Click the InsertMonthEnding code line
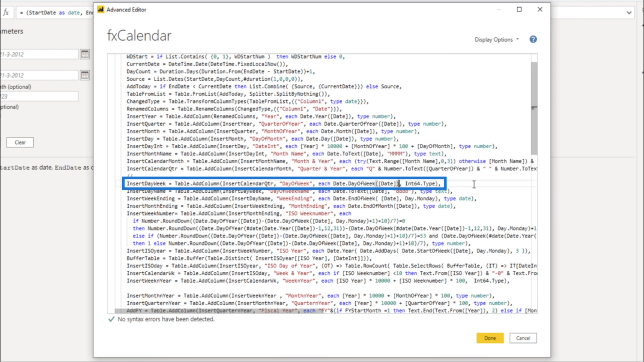Image resolution: width=644 pixels, height=362 pixels. [x=291, y=206]
